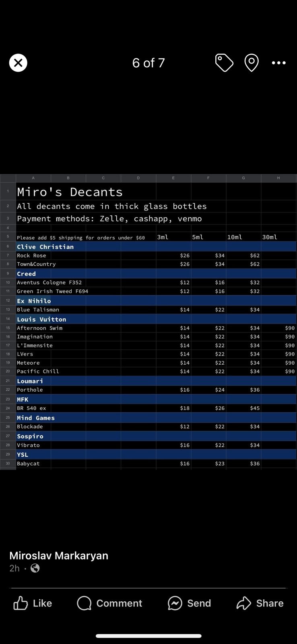
Task: Tap the public globe privacy icon
Action: click(35, 568)
